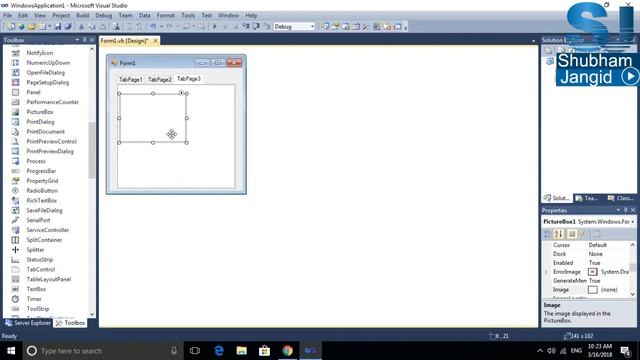
Task: Open the File menu
Action: (7, 15)
